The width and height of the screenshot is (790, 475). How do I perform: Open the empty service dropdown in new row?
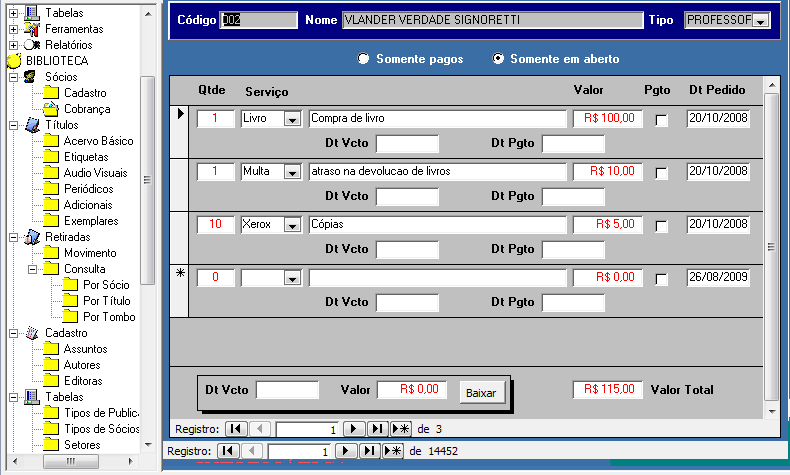coord(292,278)
